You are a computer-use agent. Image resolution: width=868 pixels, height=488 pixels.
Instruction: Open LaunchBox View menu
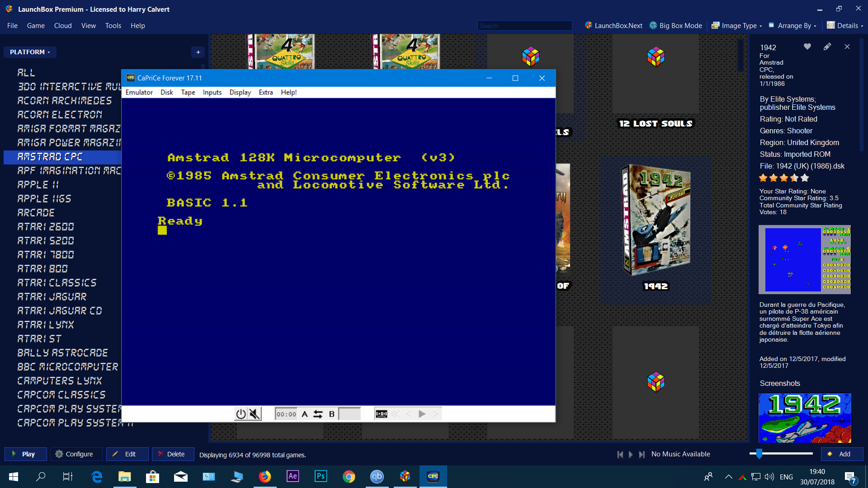[89, 26]
